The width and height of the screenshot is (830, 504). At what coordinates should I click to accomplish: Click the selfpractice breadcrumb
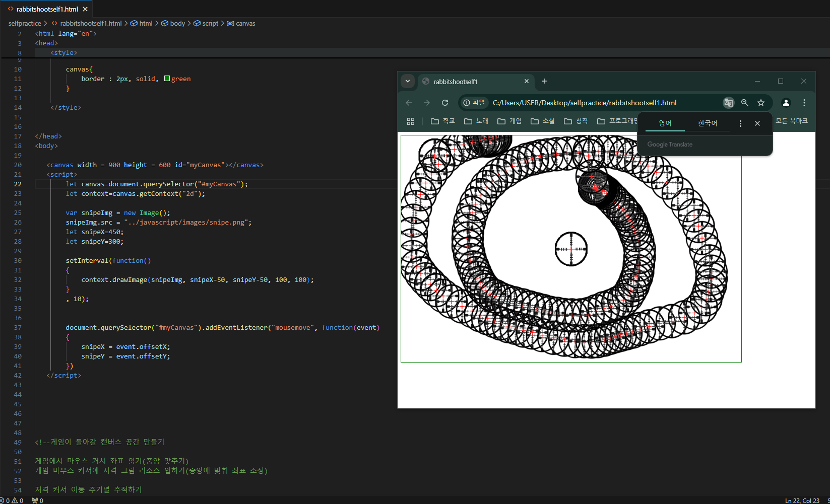[25, 23]
